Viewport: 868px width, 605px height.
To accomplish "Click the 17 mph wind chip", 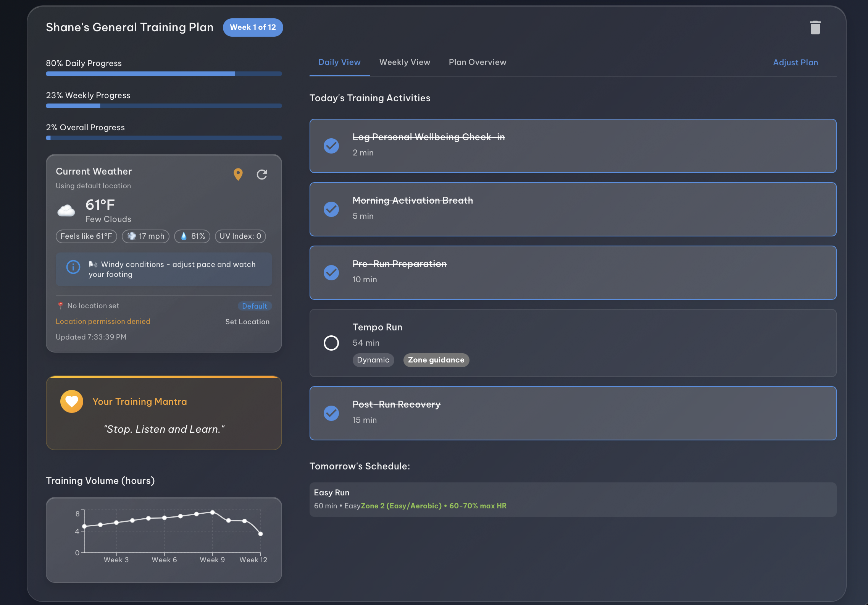I will 146,236.
